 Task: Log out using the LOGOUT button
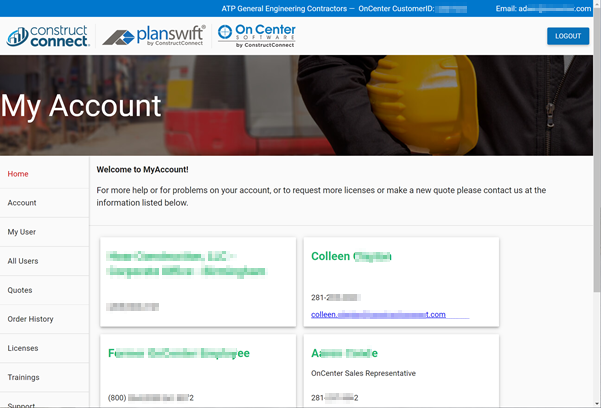coord(568,36)
